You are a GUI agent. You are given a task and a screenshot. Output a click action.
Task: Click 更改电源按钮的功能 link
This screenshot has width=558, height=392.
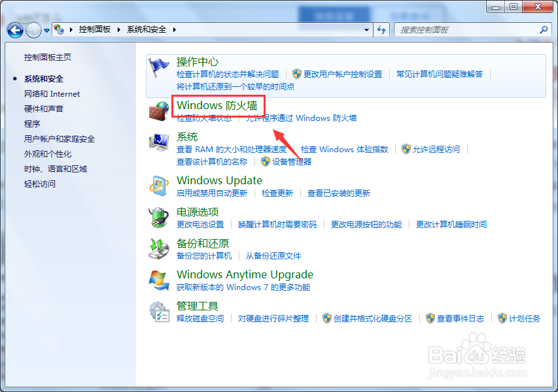(366, 225)
